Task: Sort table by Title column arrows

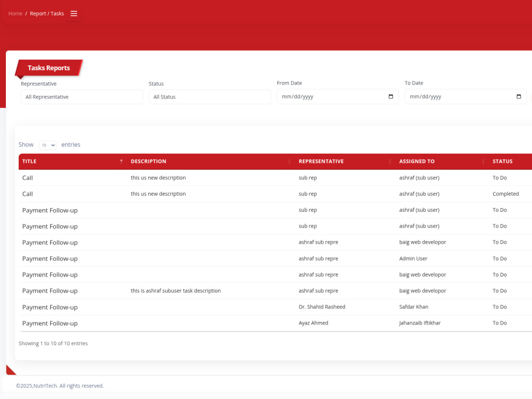Action: 121,161
